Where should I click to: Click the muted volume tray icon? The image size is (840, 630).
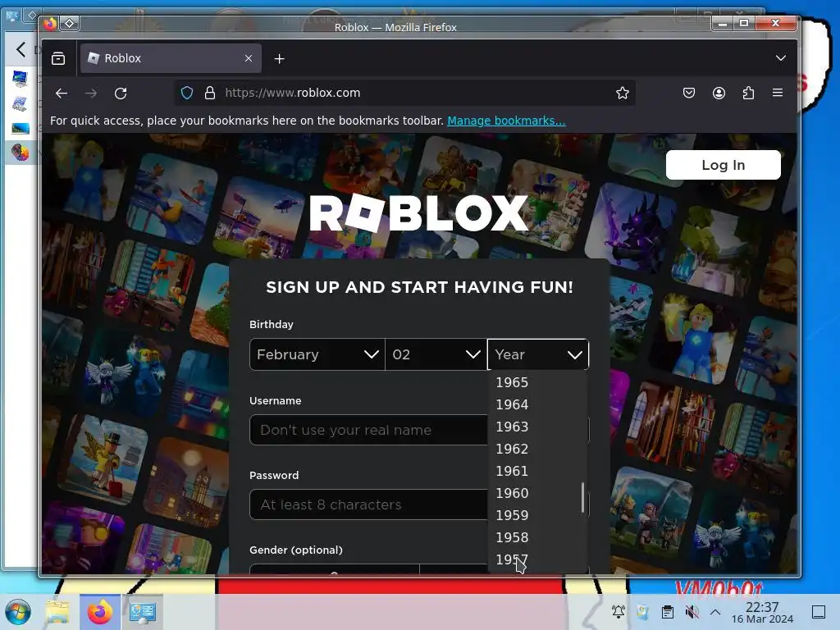pyautogui.click(x=692, y=612)
